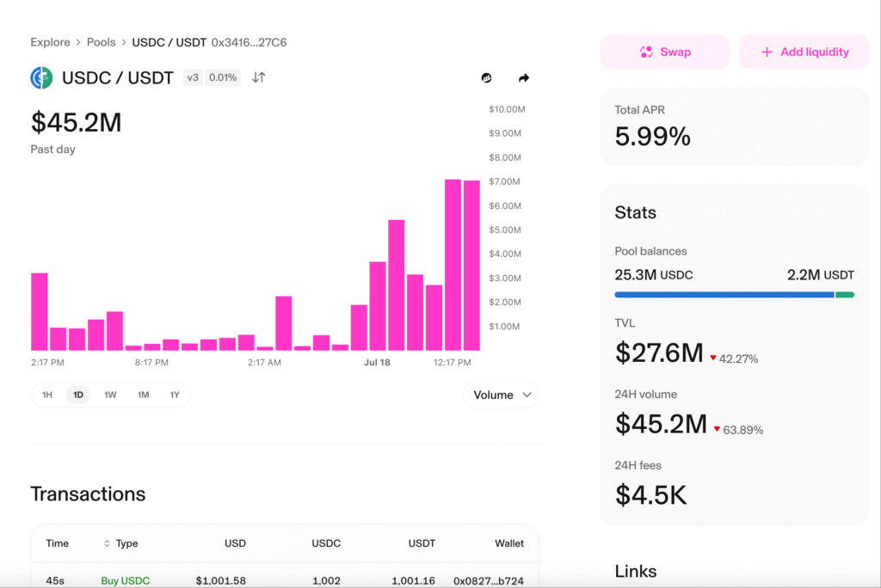Screen dimensions: 881x588
Task: Open the Volume chart type dropdown
Action: 502,395
